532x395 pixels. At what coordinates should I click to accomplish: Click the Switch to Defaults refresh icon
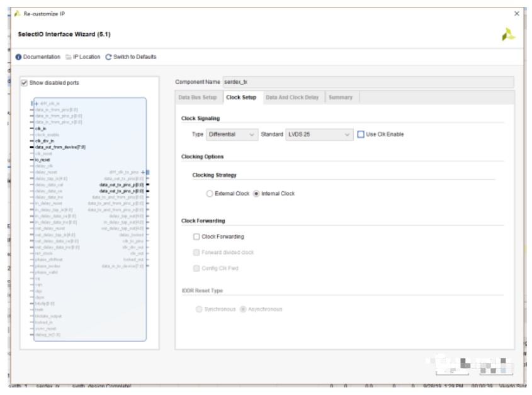pos(108,57)
